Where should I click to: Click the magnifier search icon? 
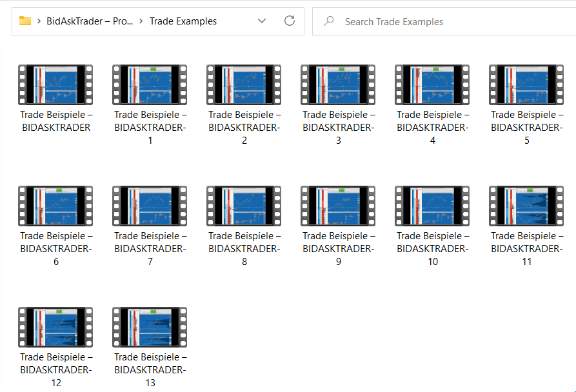click(329, 21)
